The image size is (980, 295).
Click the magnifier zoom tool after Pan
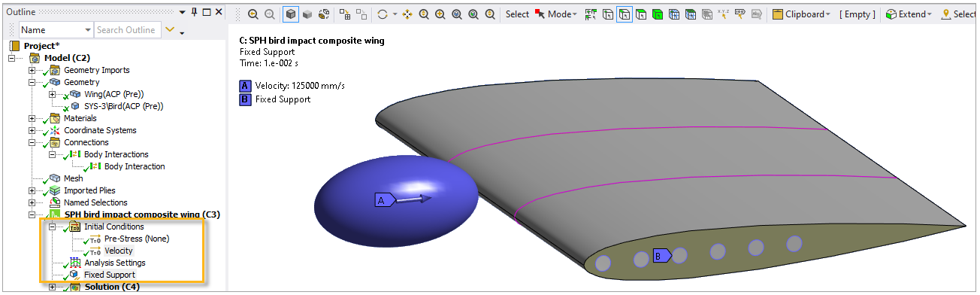pos(424,14)
